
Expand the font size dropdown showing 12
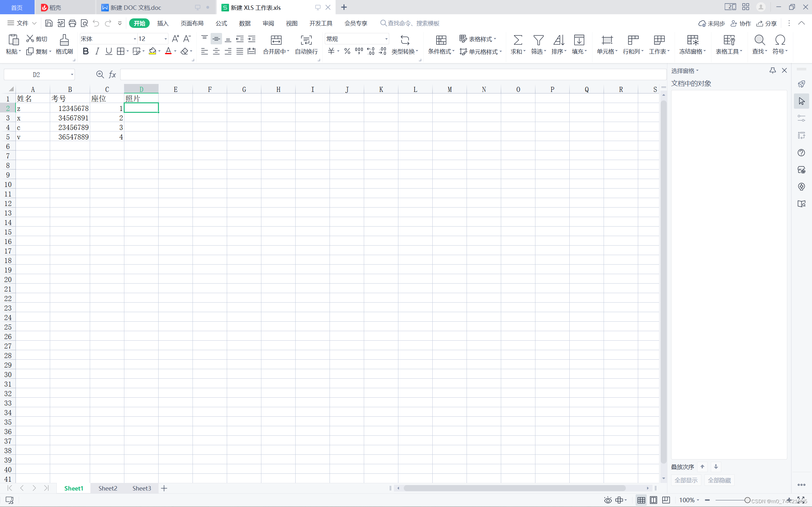[166, 39]
